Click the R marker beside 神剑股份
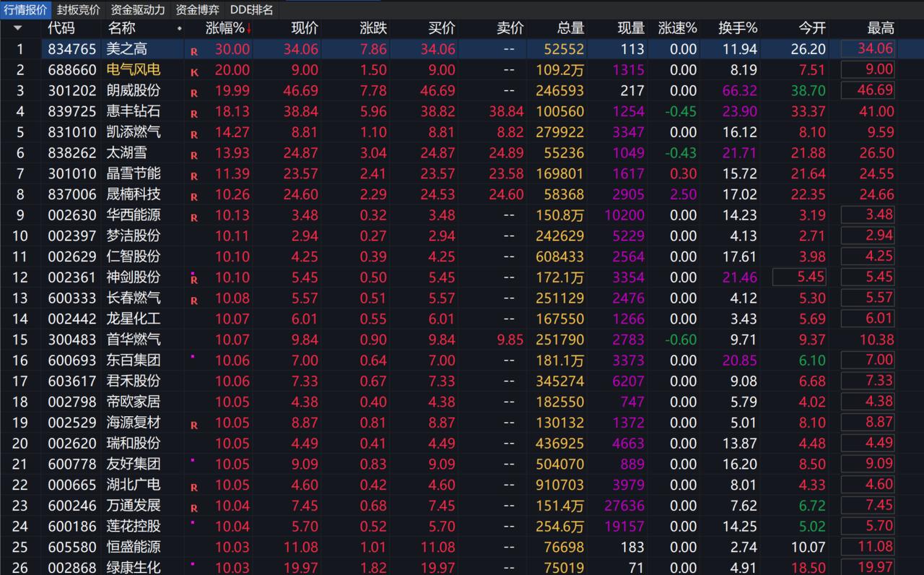The width and height of the screenshot is (924, 575). (193, 280)
